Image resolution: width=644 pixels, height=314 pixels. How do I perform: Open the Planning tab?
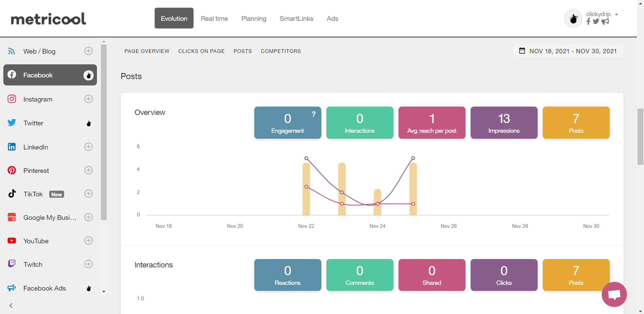tap(254, 18)
